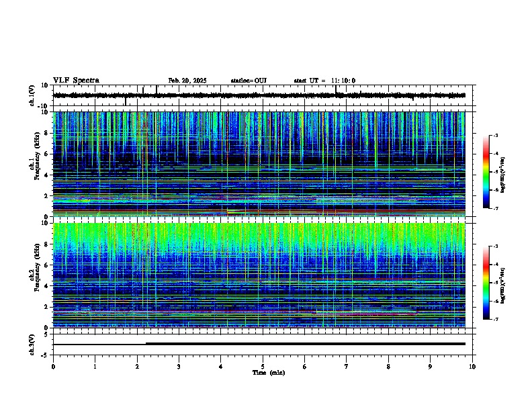532x411 pixels.
Task: Click the "-7" label on ch.2 colorbar
Action: [496, 320]
